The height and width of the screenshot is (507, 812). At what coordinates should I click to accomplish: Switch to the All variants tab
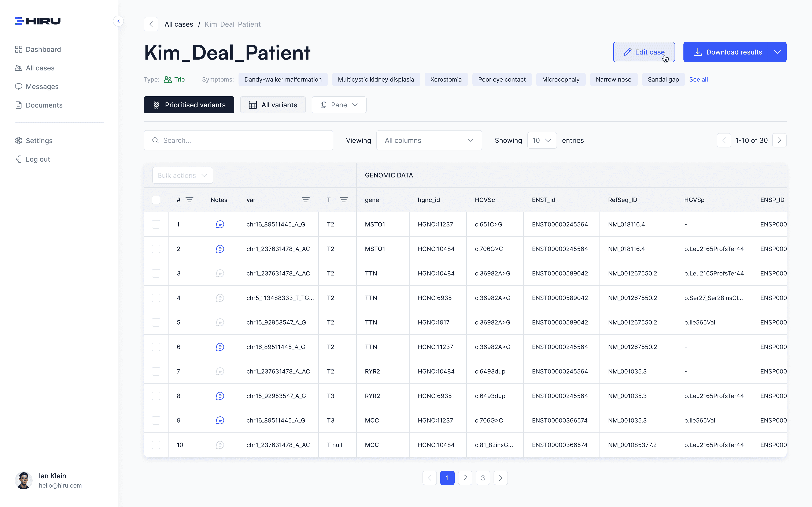click(x=273, y=105)
